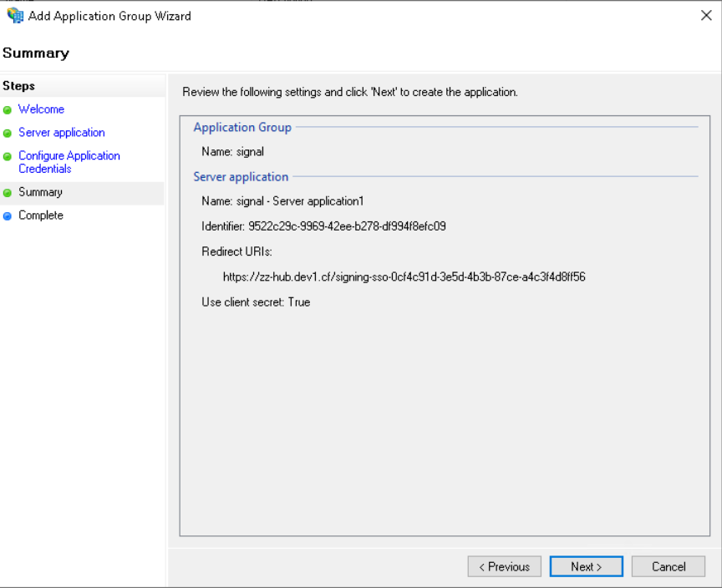Click the blue bullet beside the Complete step
Screen dimensions: 722x588
click(x=8, y=216)
